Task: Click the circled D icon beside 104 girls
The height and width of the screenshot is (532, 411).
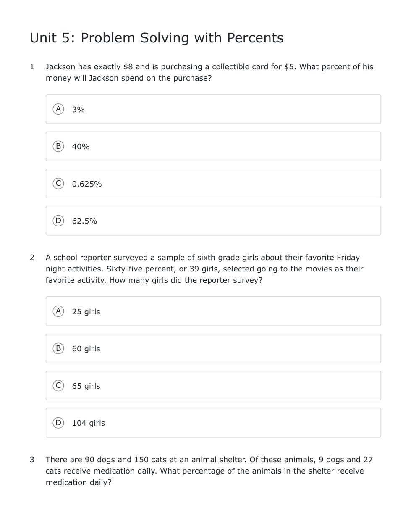Action: click(x=58, y=423)
